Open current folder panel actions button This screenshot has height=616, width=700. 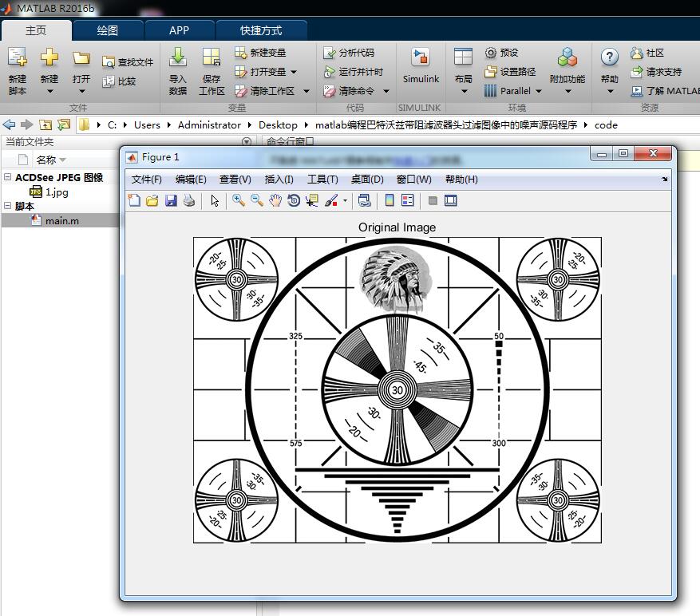tap(246, 142)
